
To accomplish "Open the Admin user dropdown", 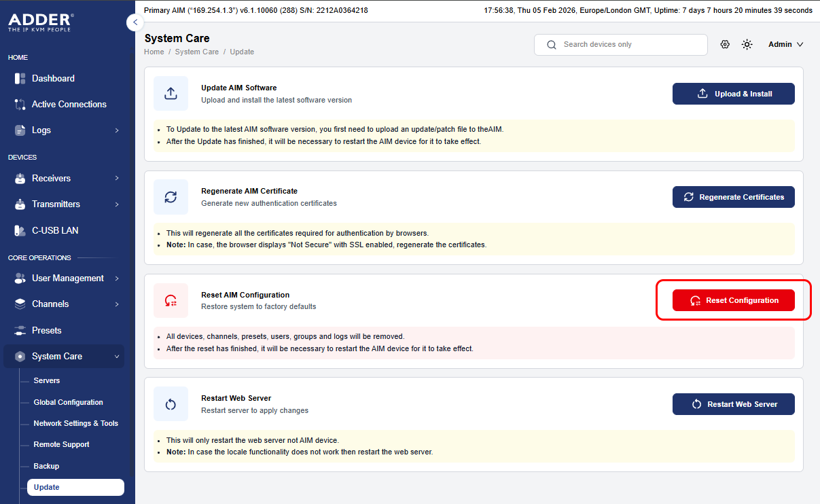I will (x=786, y=44).
